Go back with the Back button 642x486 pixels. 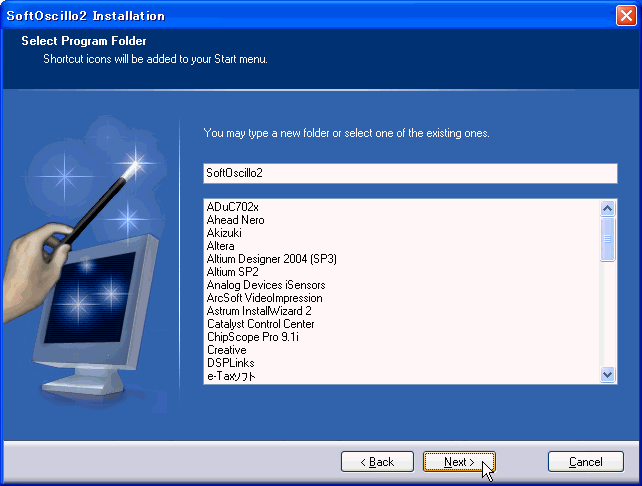point(377,462)
